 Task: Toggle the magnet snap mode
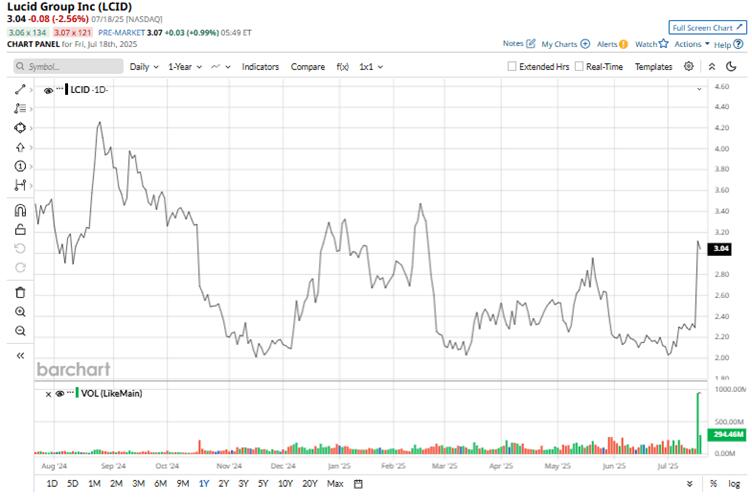click(20, 210)
